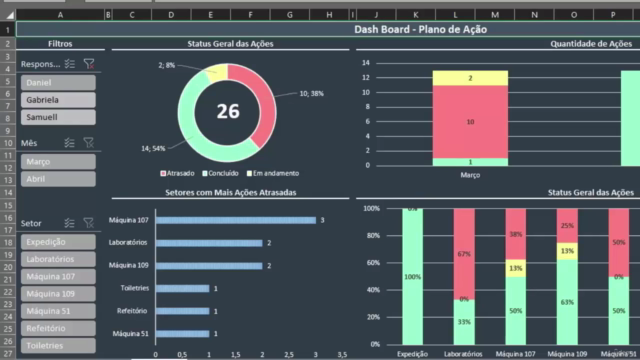Select column K header

tap(416, 15)
